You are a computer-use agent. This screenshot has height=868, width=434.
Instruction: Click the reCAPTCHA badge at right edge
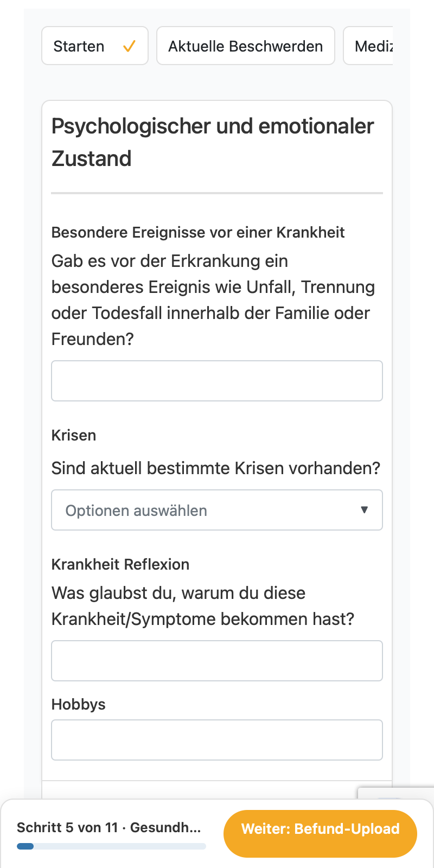[396, 793]
